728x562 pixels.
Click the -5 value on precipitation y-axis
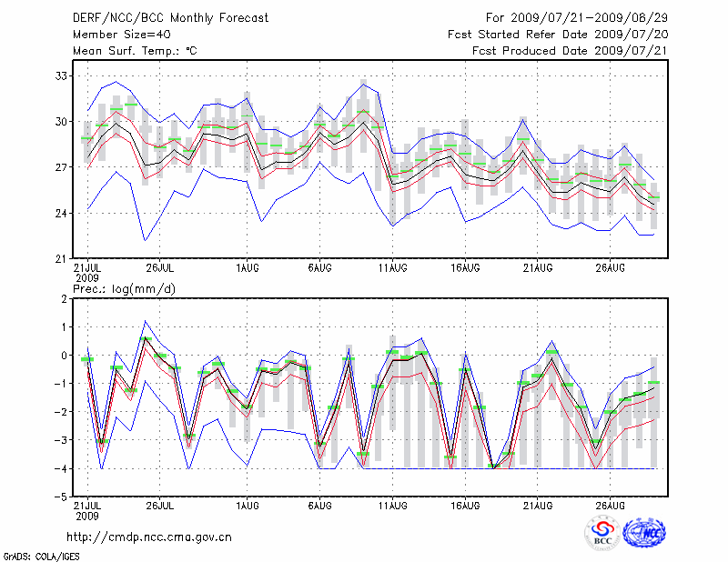(x=60, y=497)
